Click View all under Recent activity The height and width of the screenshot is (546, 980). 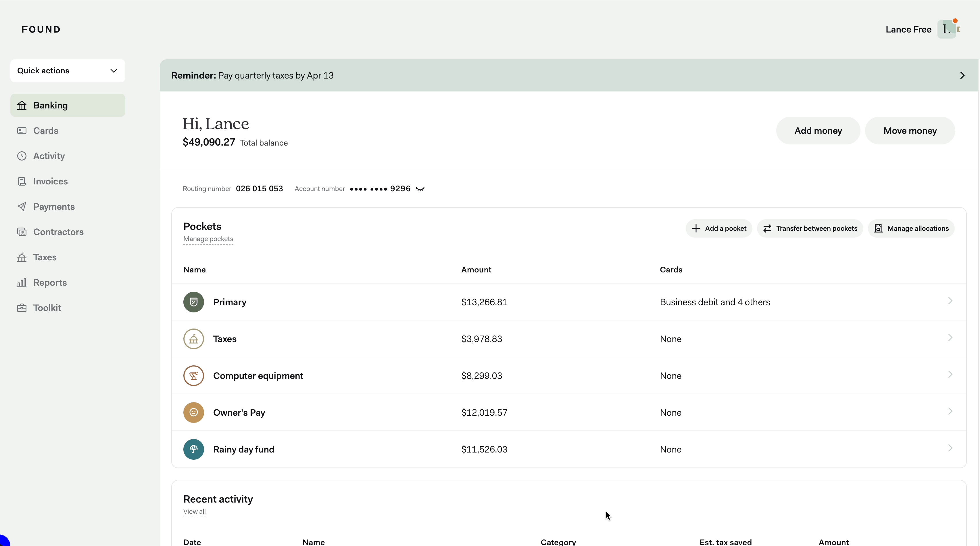tap(194, 511)
